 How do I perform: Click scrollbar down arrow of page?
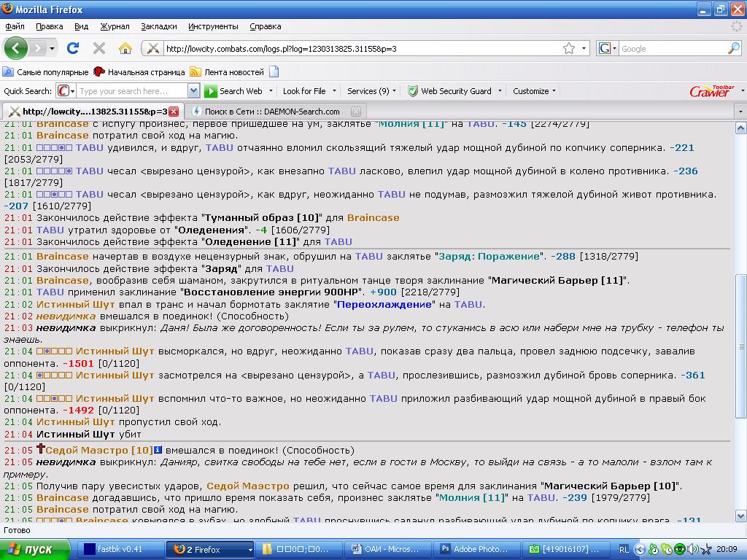pyautogui.click(x=740, y=516)
